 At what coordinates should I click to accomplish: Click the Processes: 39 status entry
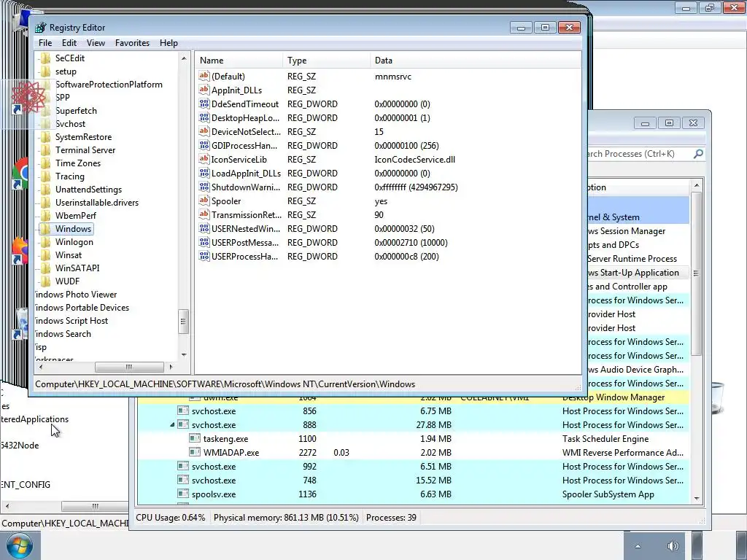[391, 517]
